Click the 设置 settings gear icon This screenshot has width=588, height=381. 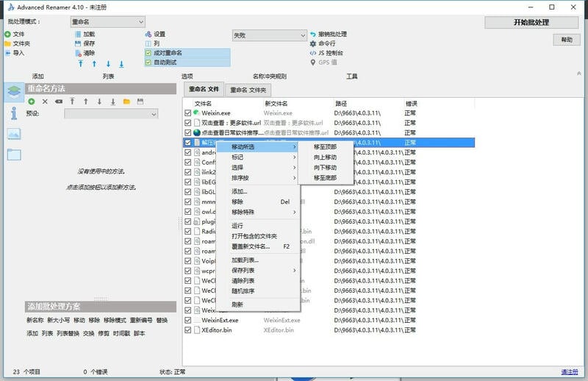[147, 35]
